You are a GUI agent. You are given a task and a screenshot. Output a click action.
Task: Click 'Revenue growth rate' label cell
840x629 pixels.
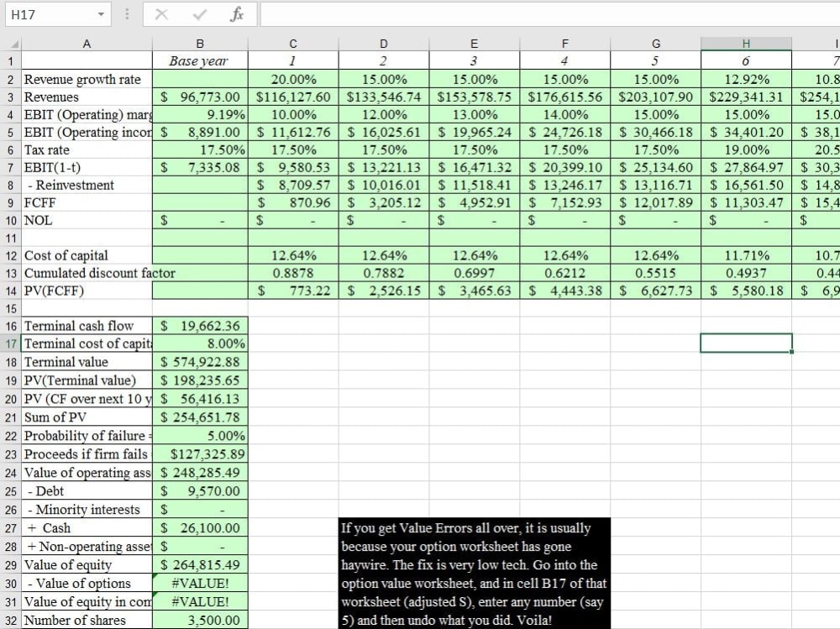[x=87, y=79]
